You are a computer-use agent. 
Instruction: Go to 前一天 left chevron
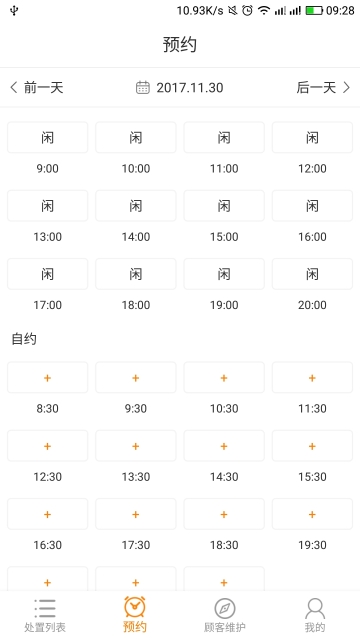14,87
